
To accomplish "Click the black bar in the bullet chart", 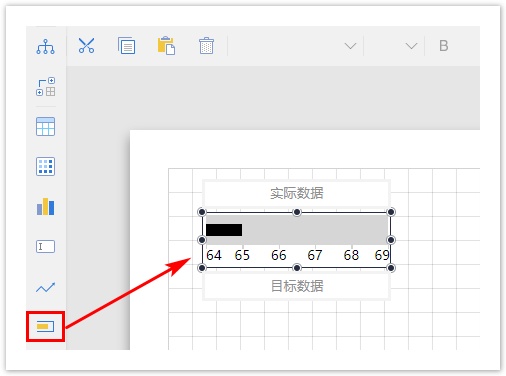I will click(224, 230).
